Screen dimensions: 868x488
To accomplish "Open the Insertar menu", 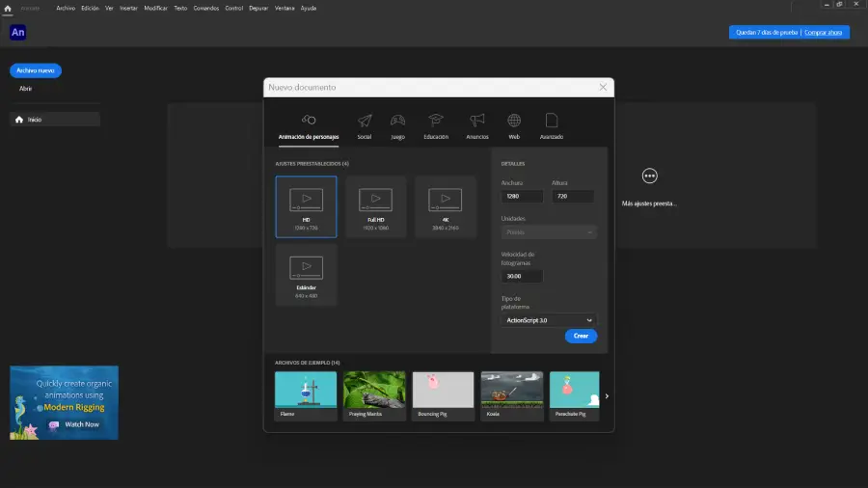I will (128, 9).
